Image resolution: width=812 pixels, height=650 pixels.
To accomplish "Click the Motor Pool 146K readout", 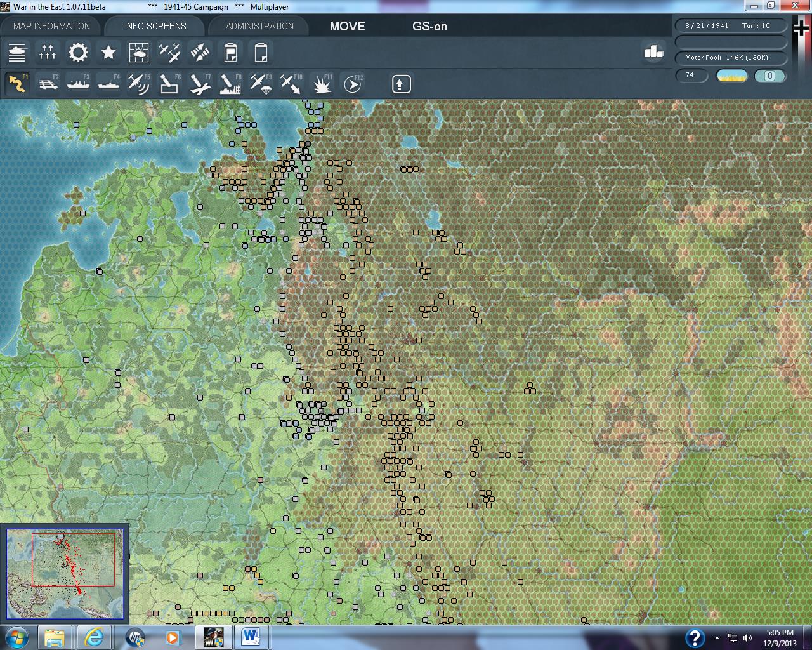I will tap(731, 58).
